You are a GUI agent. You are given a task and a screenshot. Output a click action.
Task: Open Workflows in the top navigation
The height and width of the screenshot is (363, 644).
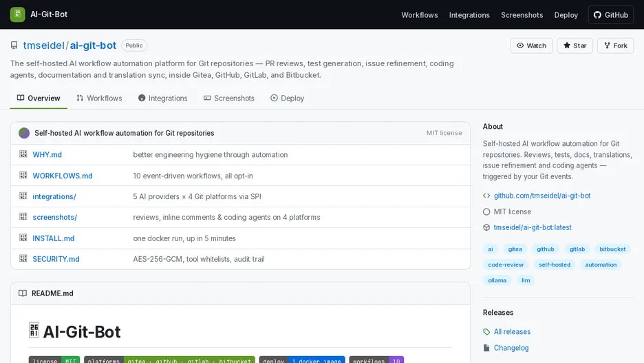pos(419,14)
